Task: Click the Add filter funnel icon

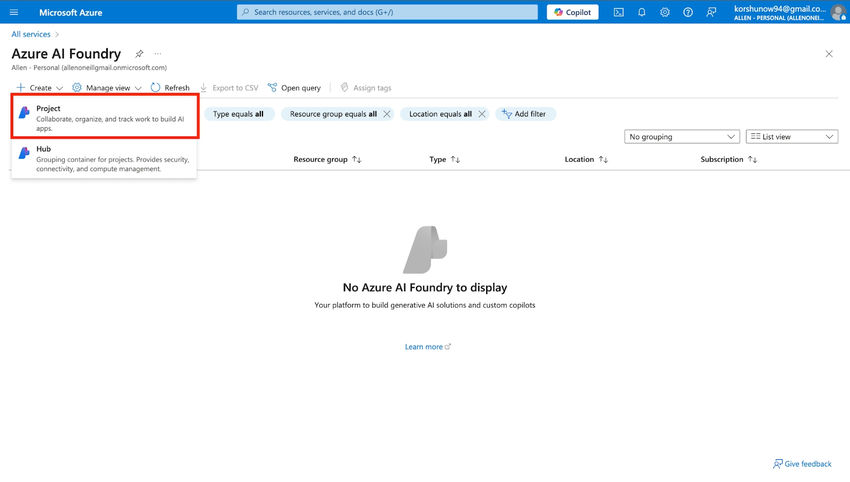Action: 507,113
